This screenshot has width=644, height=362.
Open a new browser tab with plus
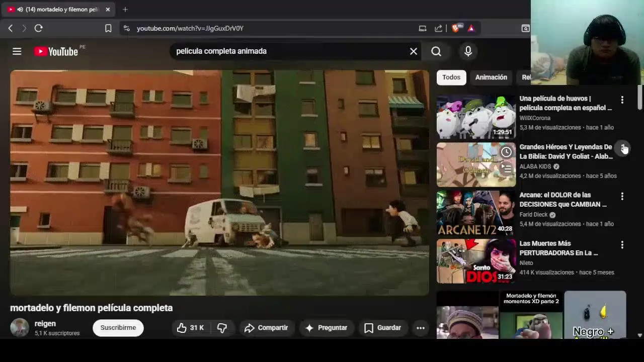pos(125,9)
